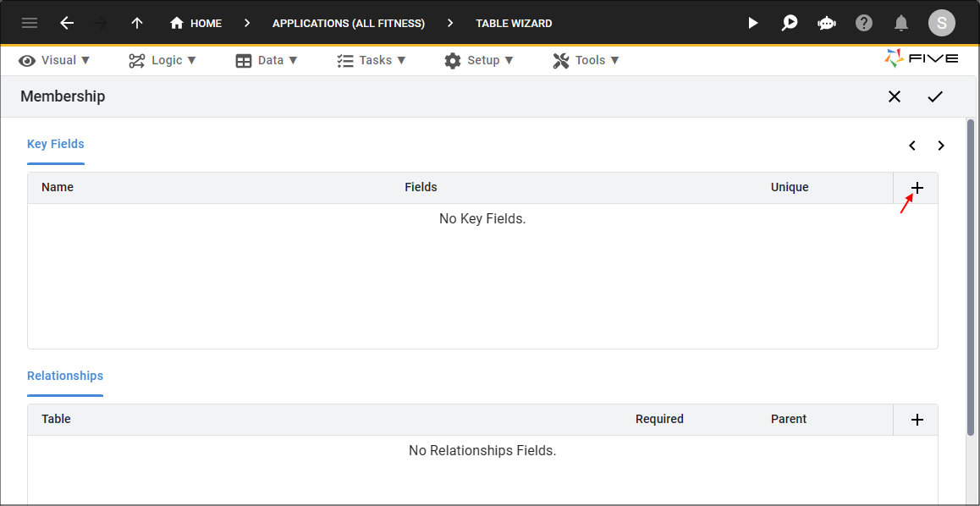Add a new key field with plus

[917, 188]
